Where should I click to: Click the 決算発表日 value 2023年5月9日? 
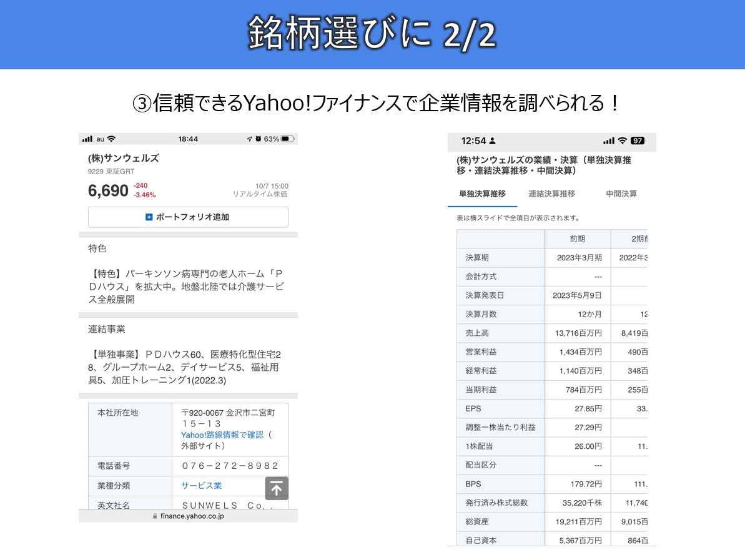click(x=577, y=295)
